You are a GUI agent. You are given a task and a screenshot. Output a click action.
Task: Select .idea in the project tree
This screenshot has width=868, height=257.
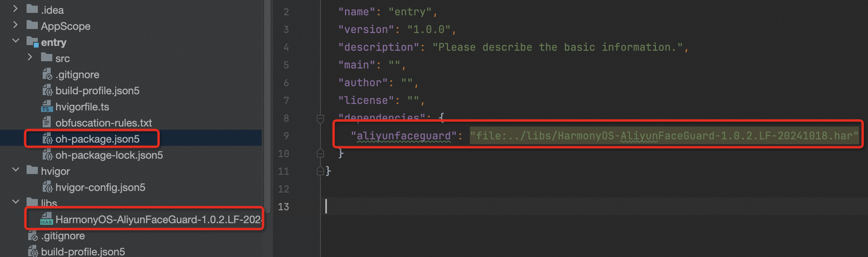[x=52, y=10]
